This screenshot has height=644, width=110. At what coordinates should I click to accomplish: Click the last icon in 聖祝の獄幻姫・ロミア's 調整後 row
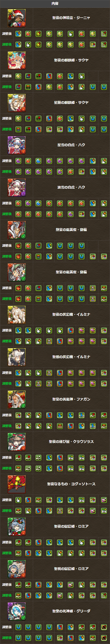pyautogui.click(x=104, y=595)
